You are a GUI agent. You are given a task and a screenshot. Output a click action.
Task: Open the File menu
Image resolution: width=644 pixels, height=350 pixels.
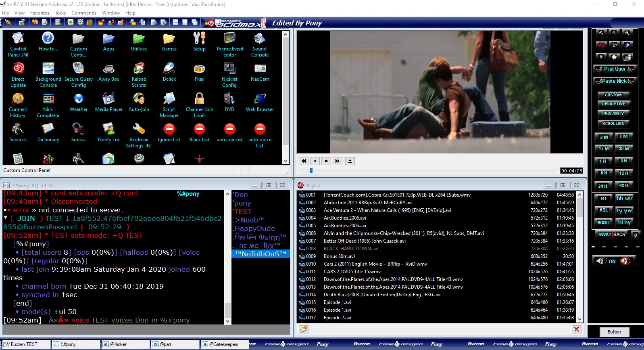(5, 13)
